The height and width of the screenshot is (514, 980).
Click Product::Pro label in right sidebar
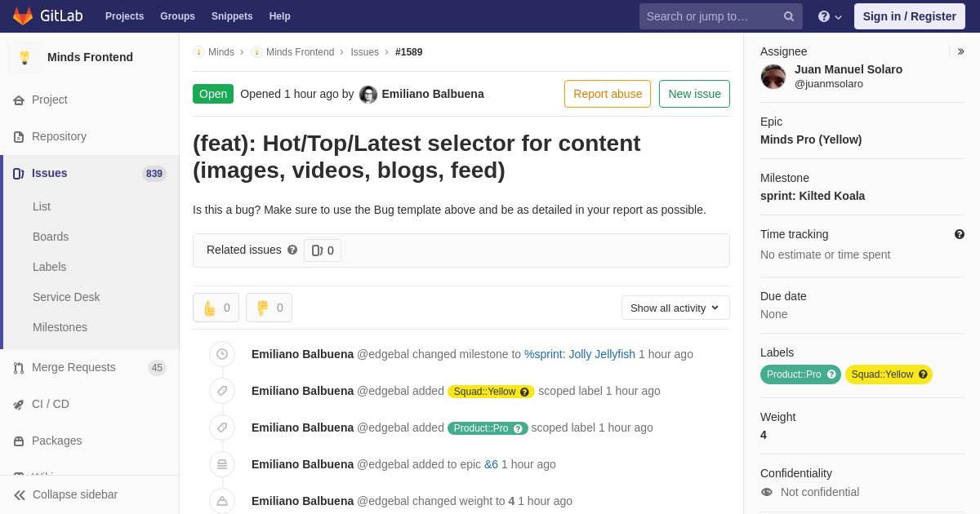800,374
